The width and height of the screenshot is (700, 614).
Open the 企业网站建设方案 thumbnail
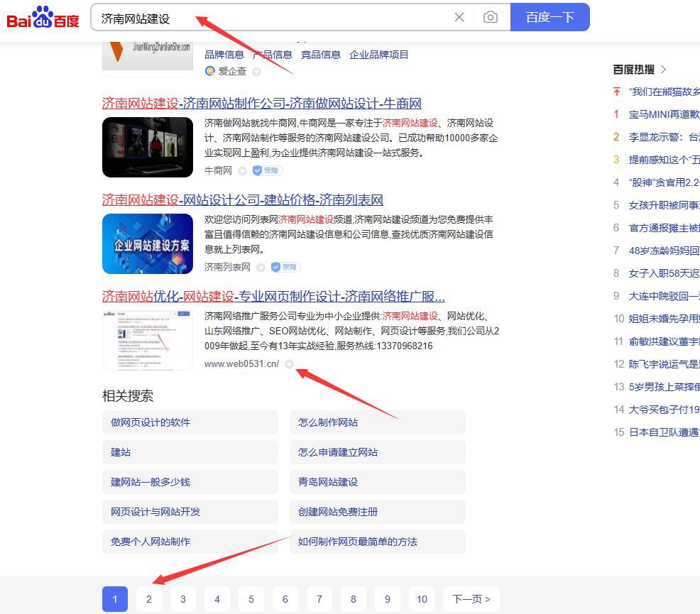tap(148, 243)
